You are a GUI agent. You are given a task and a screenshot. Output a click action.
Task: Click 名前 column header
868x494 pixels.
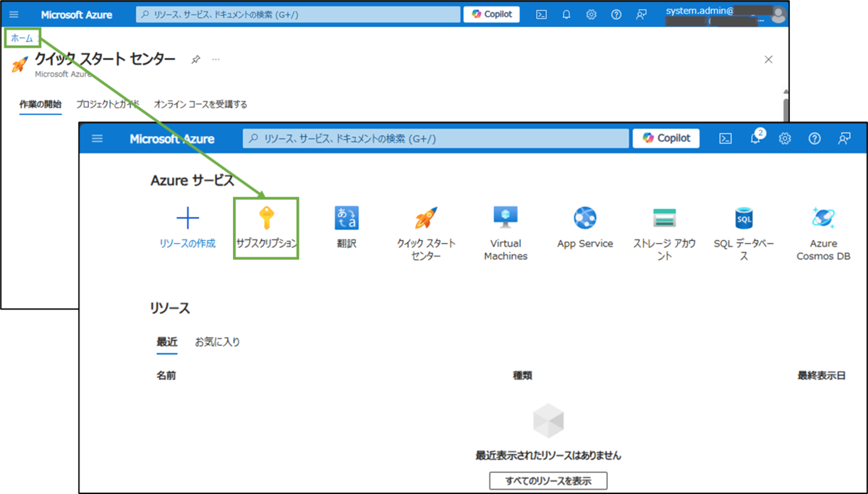pos(166,375)
